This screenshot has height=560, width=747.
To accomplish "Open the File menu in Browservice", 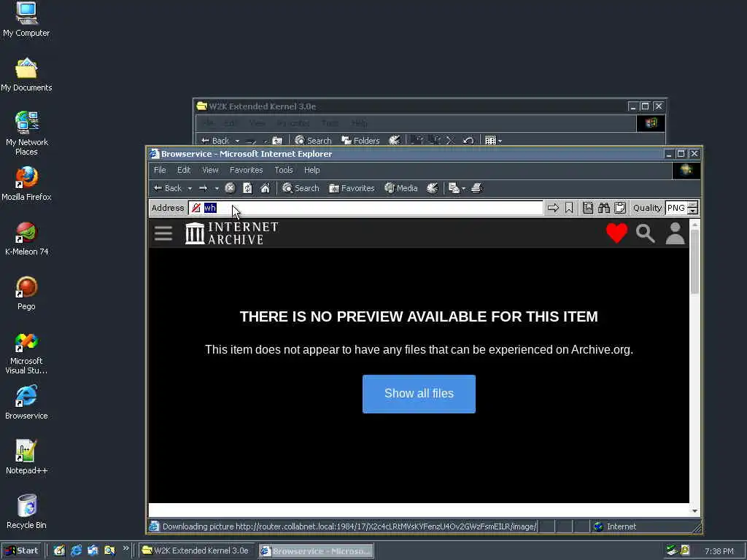I will pyautogui.click(x=160, y=170).
